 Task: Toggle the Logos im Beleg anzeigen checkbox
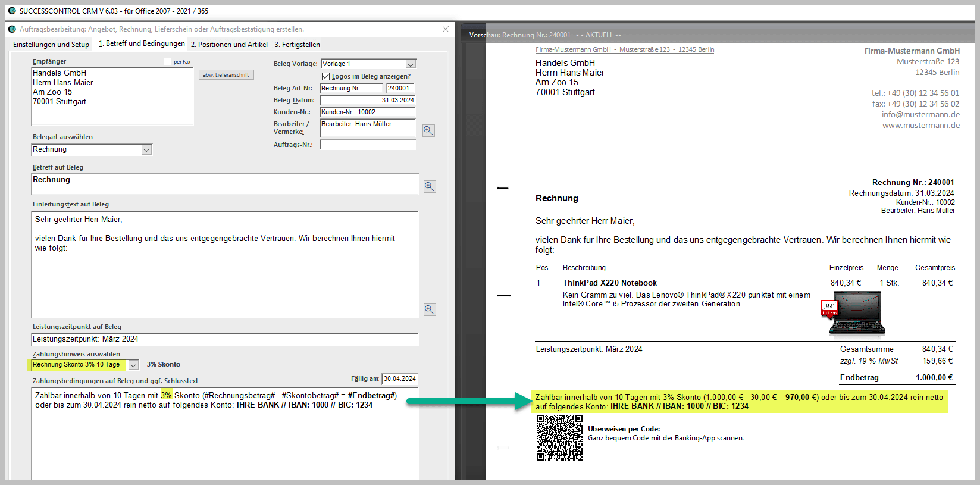[x=325, y=76]
